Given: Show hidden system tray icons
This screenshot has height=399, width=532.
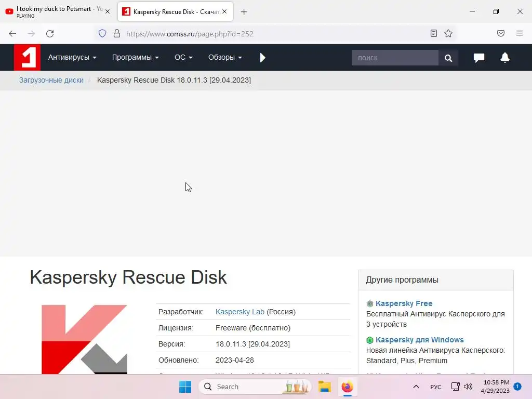Looking at the screenshot, I should [416, 387].
